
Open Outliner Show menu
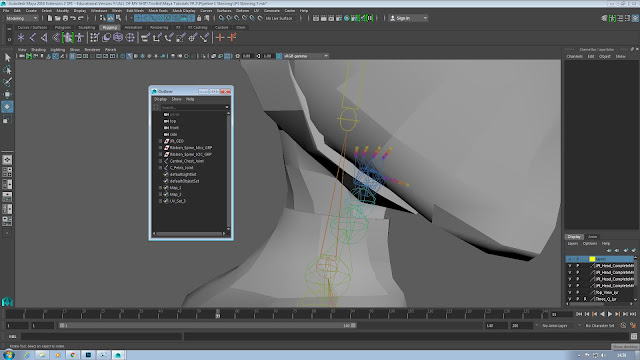click(176, 99)
